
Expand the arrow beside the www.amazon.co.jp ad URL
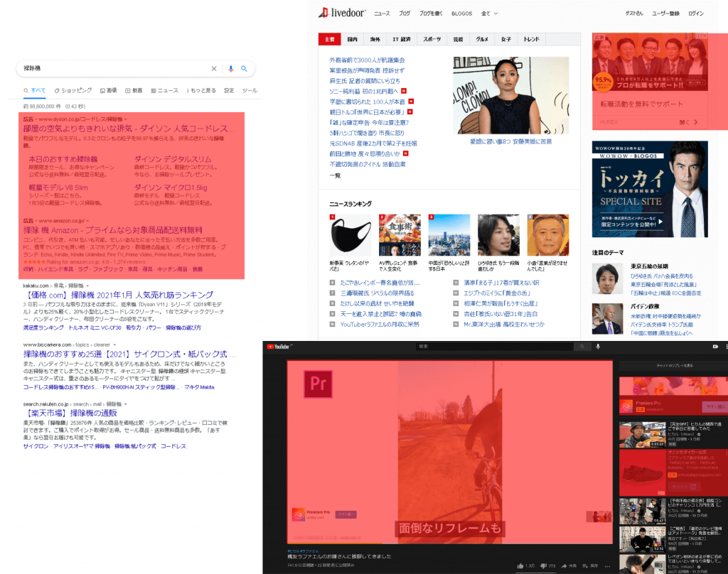tap(87, 221)
